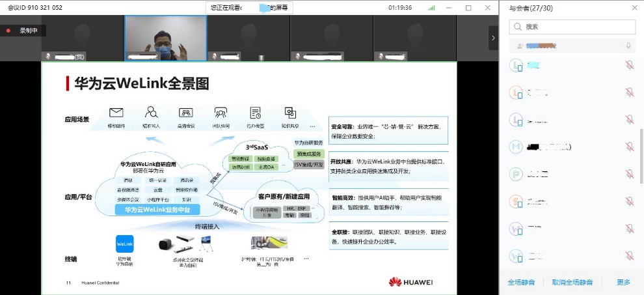Screen dimensions: 644x295
Task: Unmute the participant with purple L avatar
Action: tap(630, 119)
